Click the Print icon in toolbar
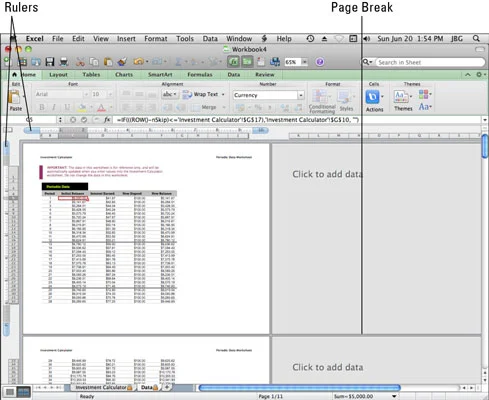This screenshot has width=489, height=400. (x=64, y=62)
